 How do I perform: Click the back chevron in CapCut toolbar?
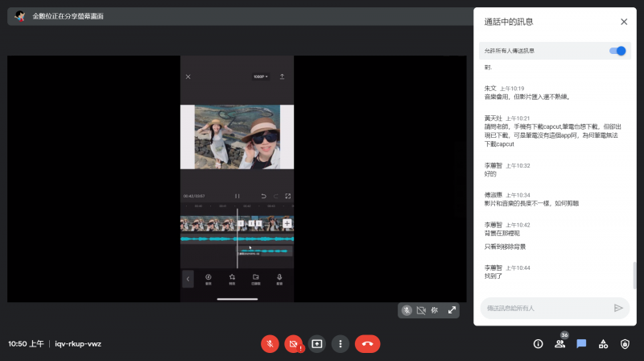click(x=188, y=279)
